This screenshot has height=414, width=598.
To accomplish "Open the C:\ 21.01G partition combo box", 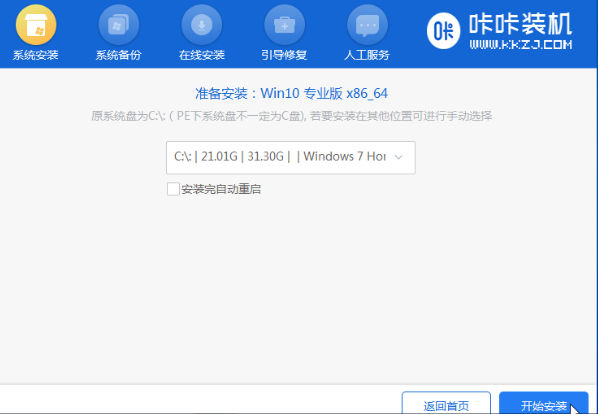I will (x=291, y=157).
